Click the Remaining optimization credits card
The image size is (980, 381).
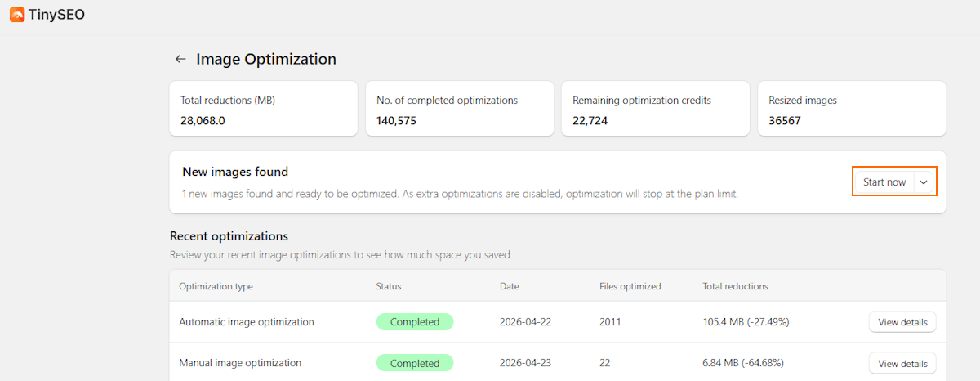tap(656, 108)
